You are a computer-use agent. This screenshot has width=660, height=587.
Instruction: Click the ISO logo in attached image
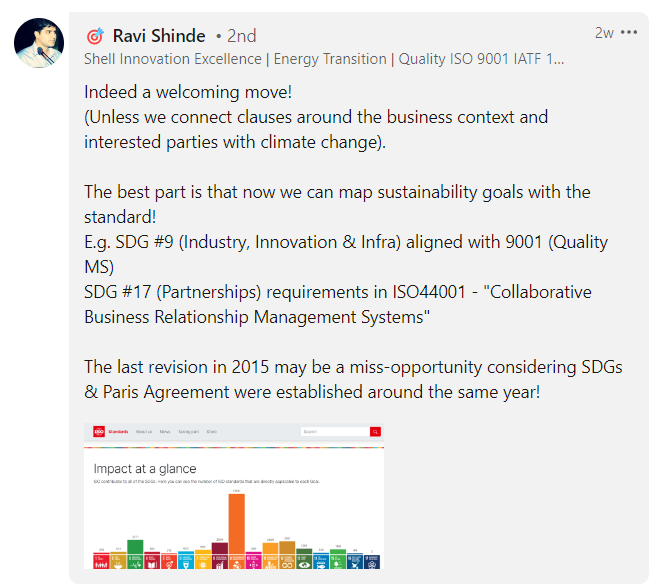point(99,432)
